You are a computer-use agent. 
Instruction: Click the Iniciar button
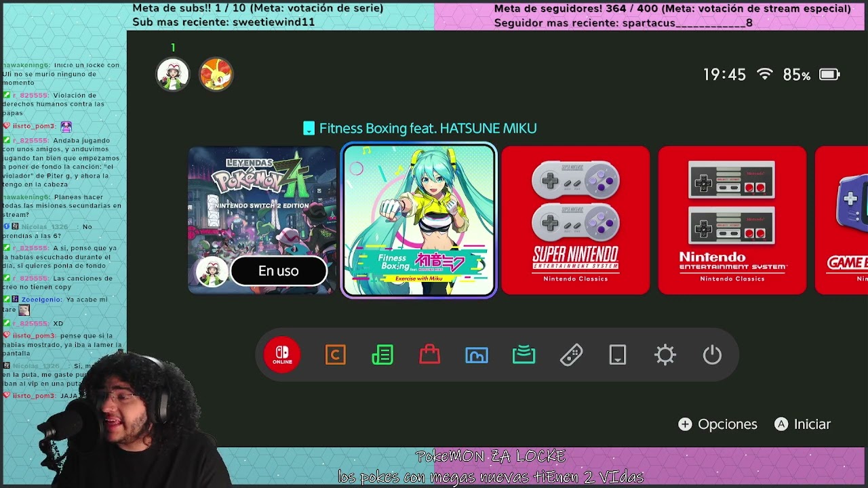coord(803,424)
